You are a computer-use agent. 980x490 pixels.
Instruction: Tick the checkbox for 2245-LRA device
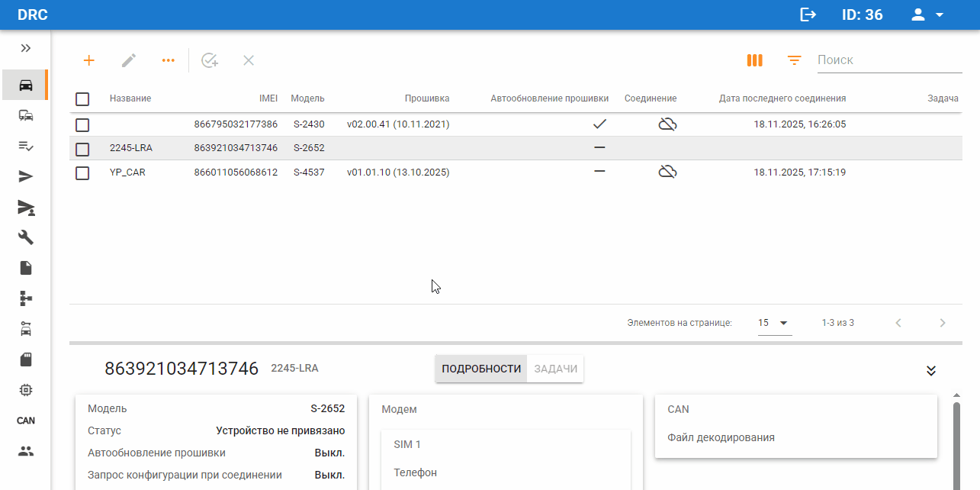click(x=82, y=149)
